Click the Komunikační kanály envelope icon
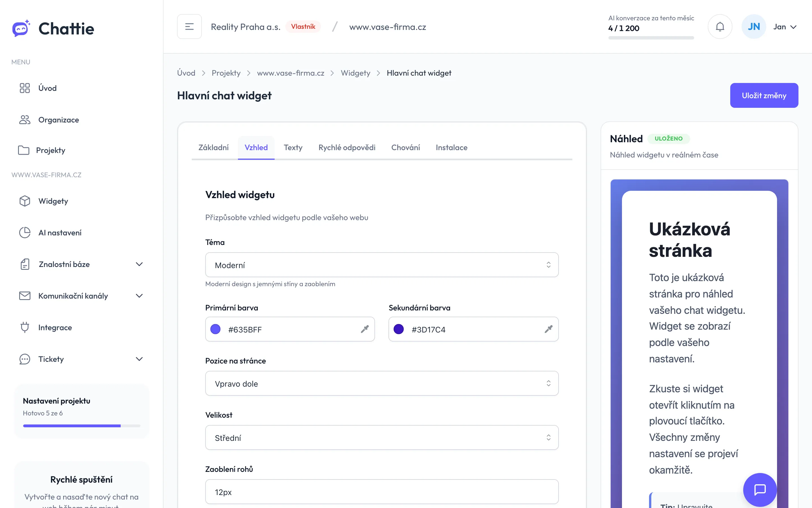 point(25,296)
